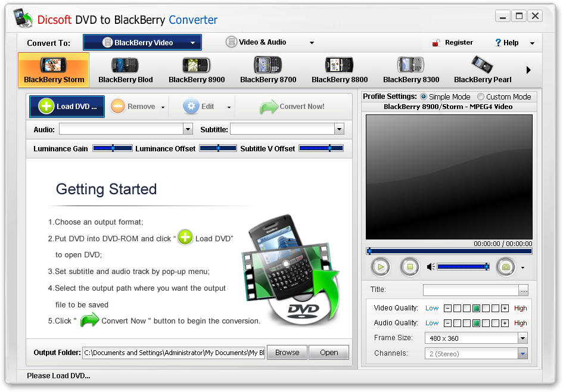Adjust the preview volume slider

[x=463, y=267]
